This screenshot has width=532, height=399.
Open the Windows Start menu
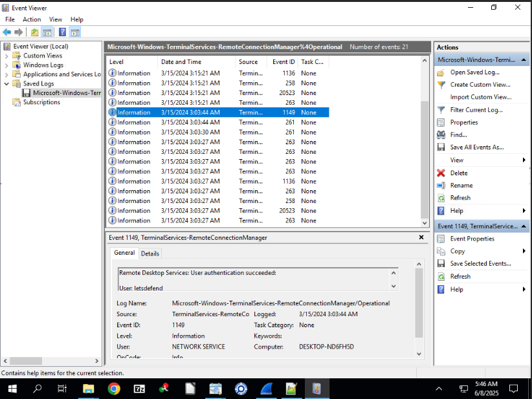click(12, 389)
